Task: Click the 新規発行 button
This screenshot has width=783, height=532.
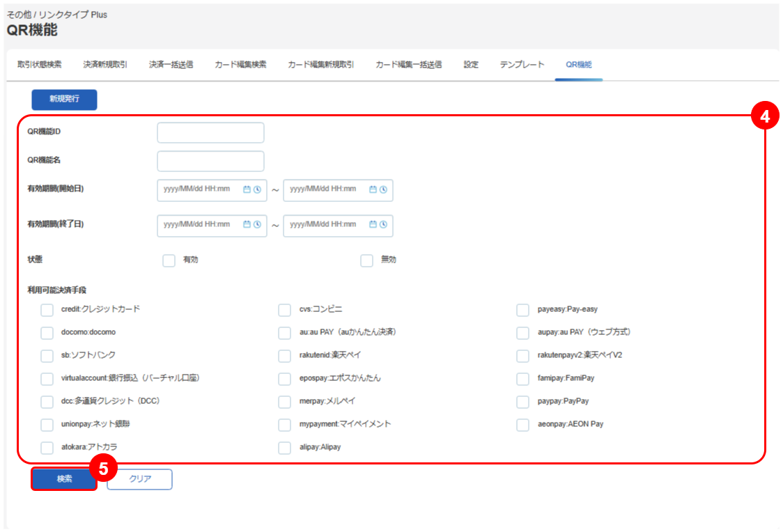Action: tap(64, 100)
